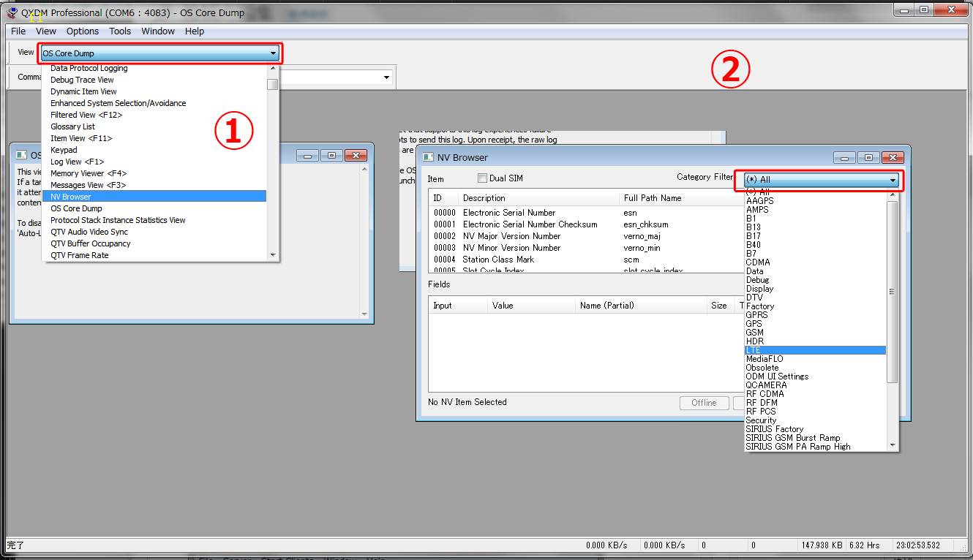Screen dimensions: 973x560
Task: Click the Input column header in Fields
Action: point(458,306)
